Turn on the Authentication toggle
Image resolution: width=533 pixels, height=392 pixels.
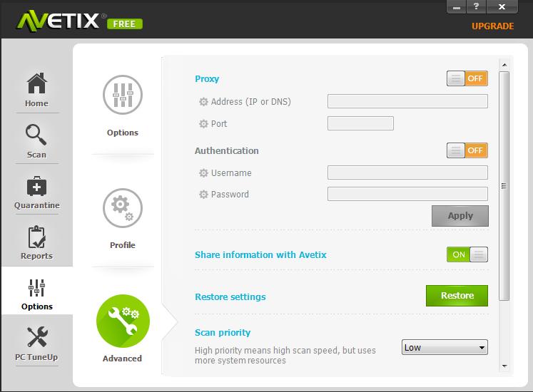467,150
